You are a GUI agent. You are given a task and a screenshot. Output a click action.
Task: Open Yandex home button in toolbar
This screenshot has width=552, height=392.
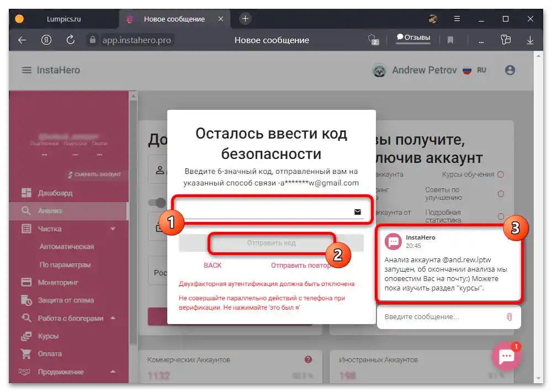46,40
